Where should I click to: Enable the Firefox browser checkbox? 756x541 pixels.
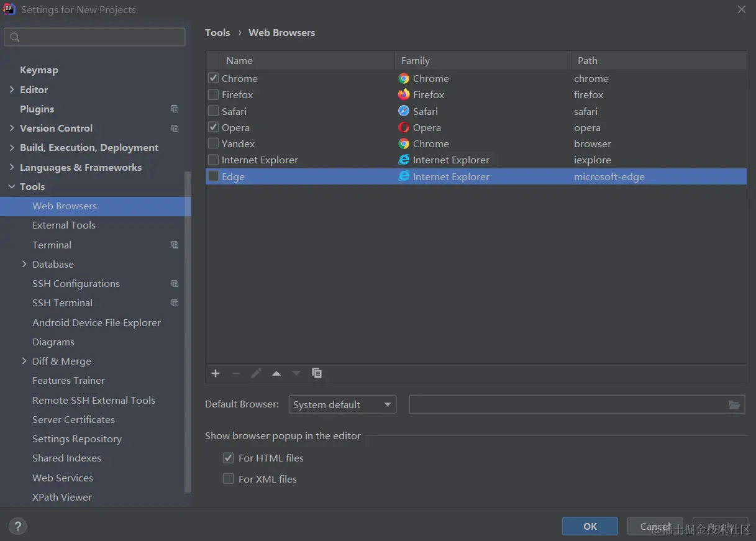pos(213,94)
